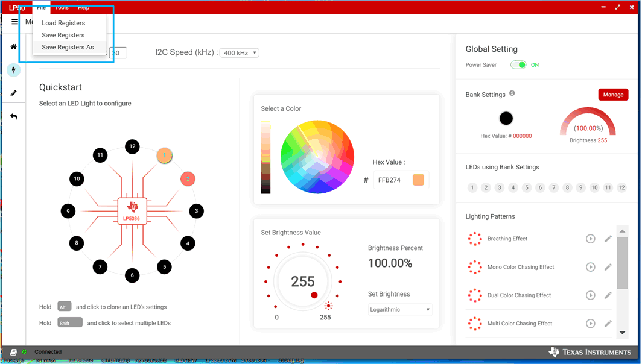Expand the Set Brightness Logarithmic dropdown

(400, 310)
